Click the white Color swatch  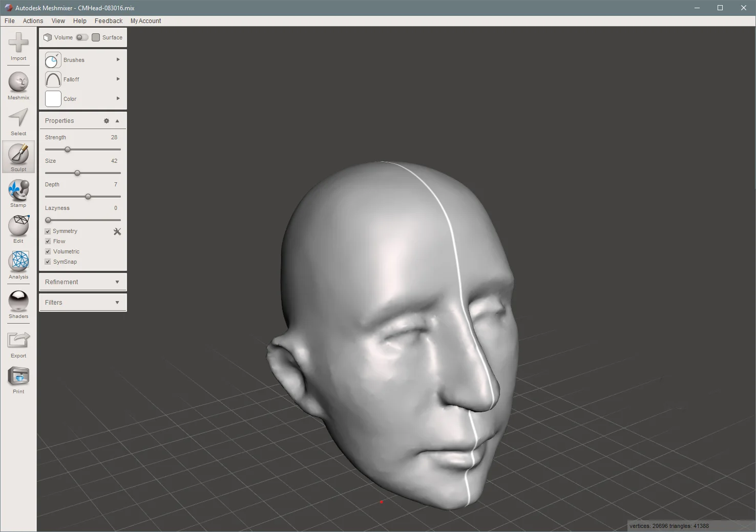[x=53, y=99]
